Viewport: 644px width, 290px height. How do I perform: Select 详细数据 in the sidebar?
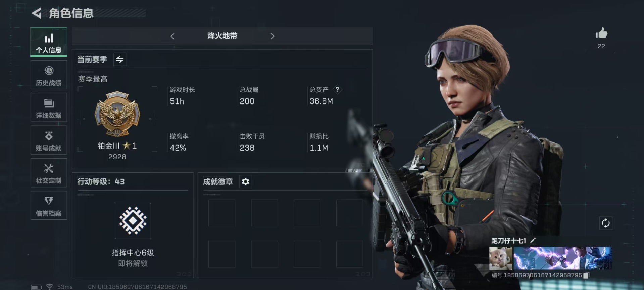pyautogui.click(x=49, y=108)
